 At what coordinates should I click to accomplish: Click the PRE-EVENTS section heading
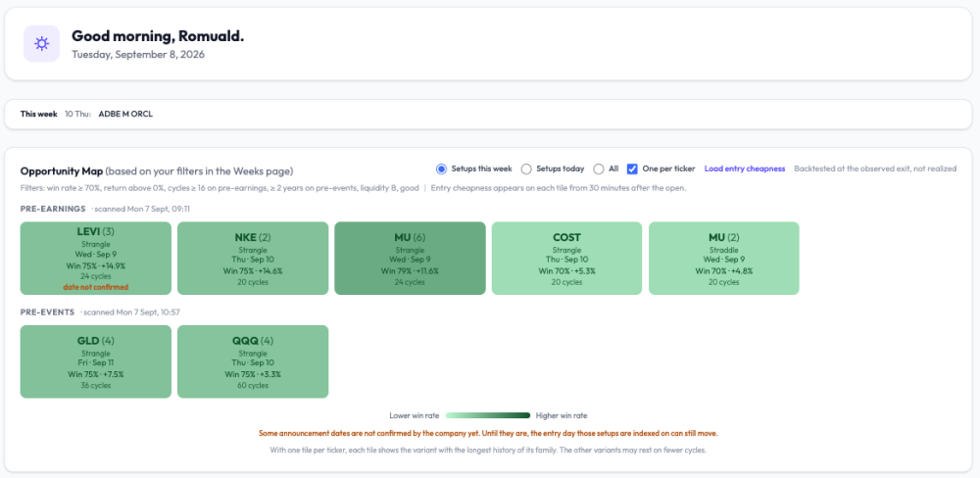tap(47, 311)
